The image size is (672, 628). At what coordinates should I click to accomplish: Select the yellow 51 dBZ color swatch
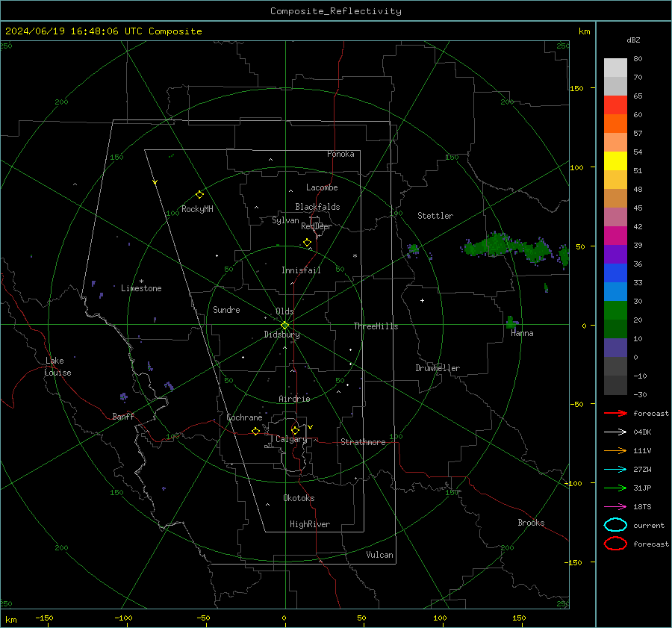615,161
